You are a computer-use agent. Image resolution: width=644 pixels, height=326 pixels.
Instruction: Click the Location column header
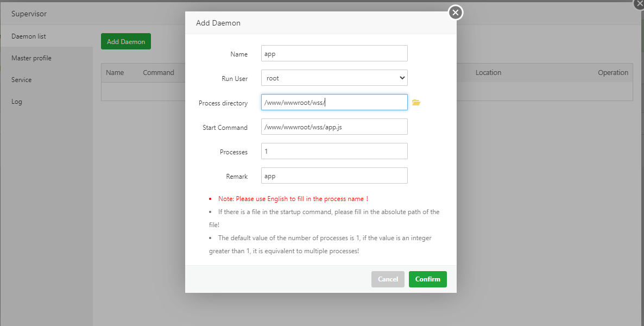488,73
